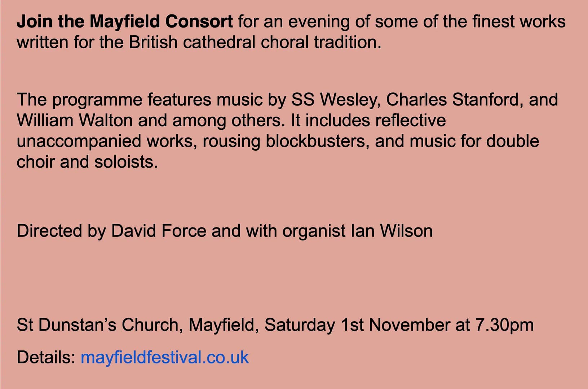The image size is (588, 389).
Task: Click the word "Mayfield" after St Dunstan's Church
Action: [221, 325]
